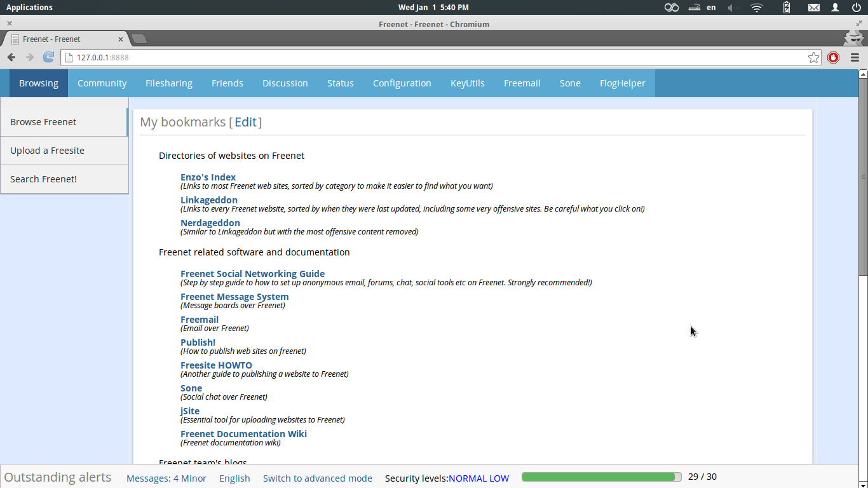Select Browse Freenet in sidebar

64,122
